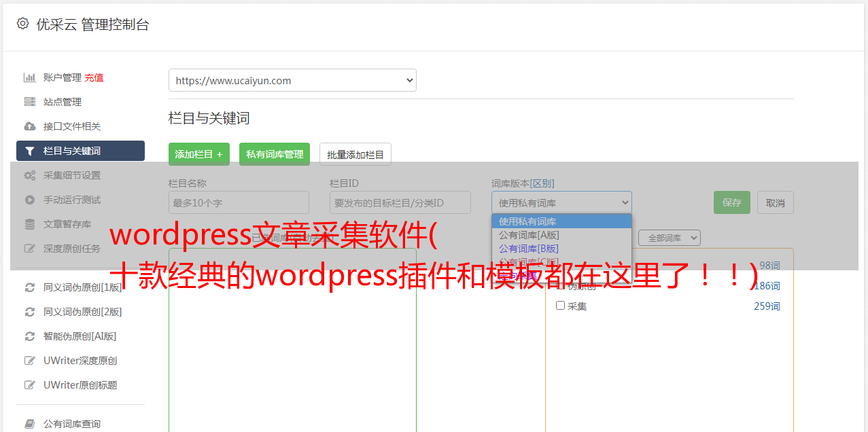
Task: Tick the 采集 checkbox
Action: point(561,306)
